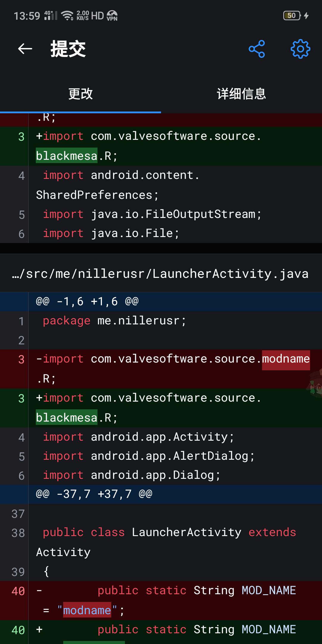Viewport: 322px width, 644px height.
Task: Open LauncherActivity.java file header
Action: click(161, 273)
